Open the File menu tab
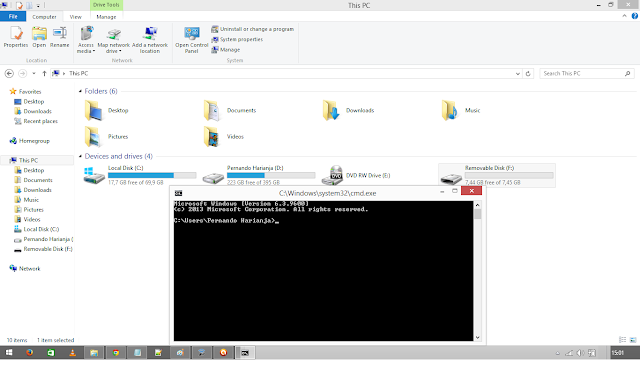640x367 pixels. point(13,16)
